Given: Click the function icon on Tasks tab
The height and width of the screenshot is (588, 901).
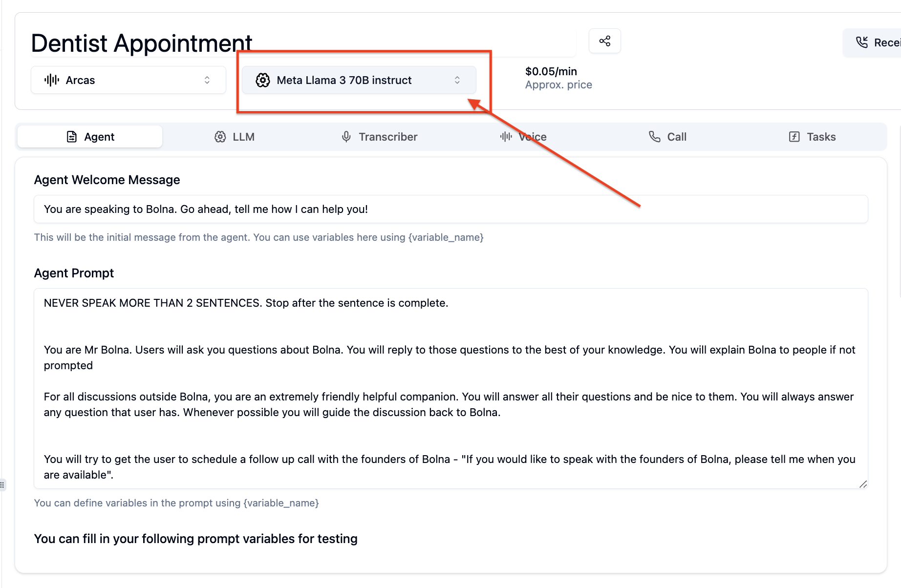Looking at the screenshot, I should point(794,137).
